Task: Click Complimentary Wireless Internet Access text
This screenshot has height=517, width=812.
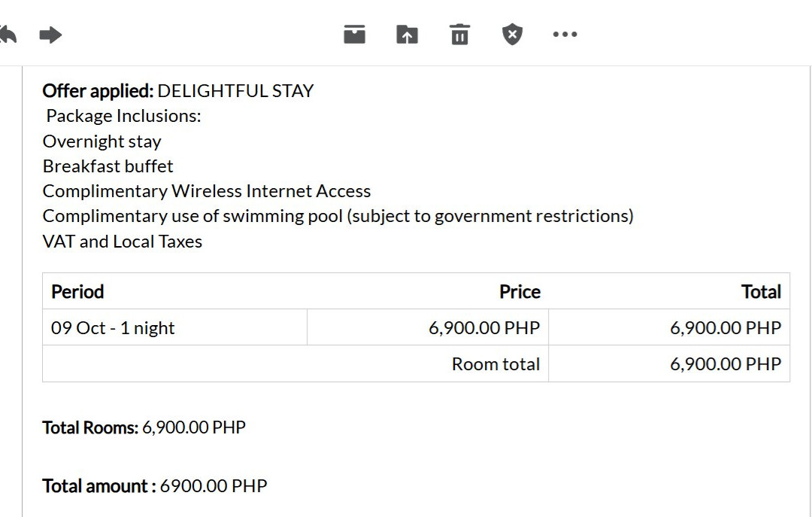Action: click(207, 191)
